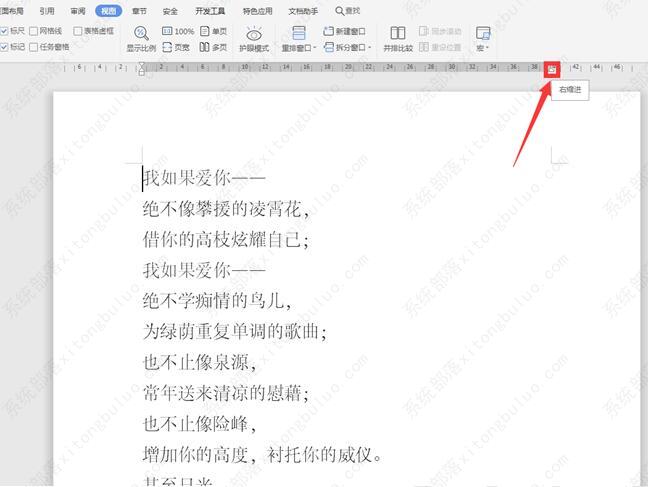Click the right indent marker on ruler
This screenshot has height=487, width=648.
point(552,70)
